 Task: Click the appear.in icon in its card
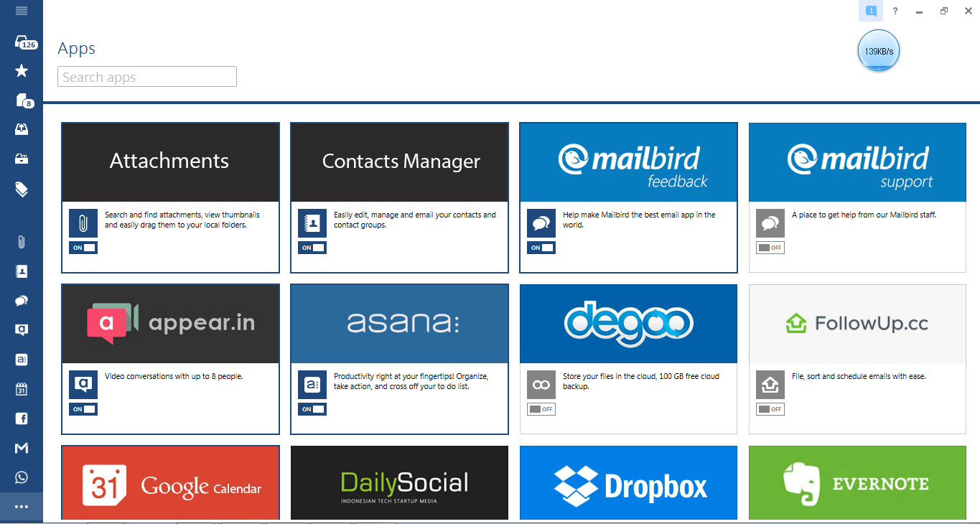tap(83, 385)
